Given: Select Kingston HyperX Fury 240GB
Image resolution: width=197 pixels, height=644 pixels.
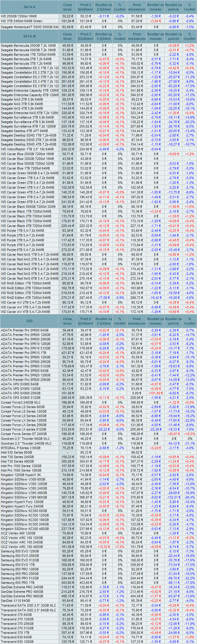Looking at the screenshot, I should tap(22, 506).
